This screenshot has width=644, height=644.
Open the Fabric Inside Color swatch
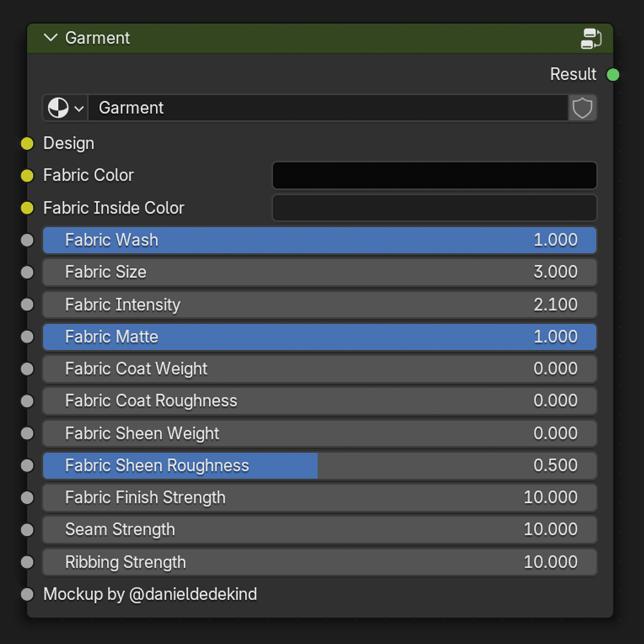[435, 208]
